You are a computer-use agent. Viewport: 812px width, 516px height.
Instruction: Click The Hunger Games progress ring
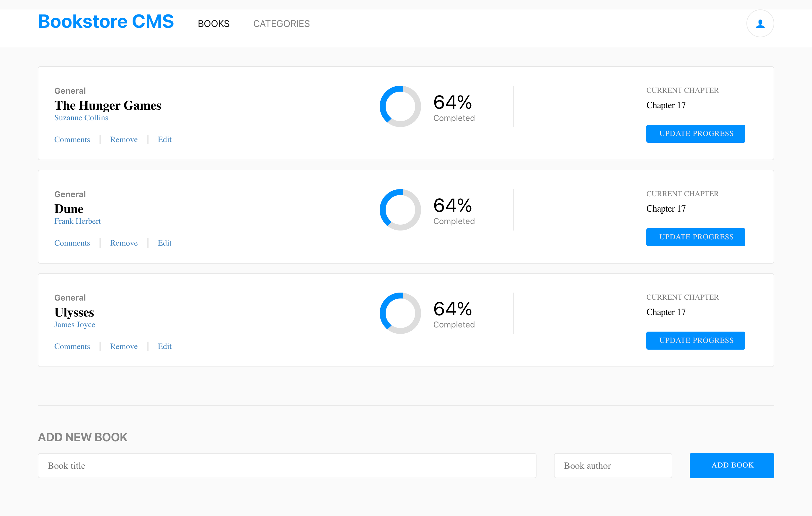coord(400,107)
